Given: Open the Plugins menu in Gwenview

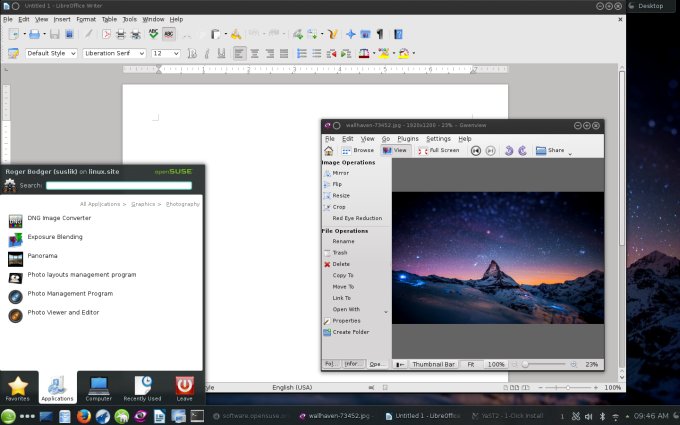Looking at the screenshot, I should 407,138.
